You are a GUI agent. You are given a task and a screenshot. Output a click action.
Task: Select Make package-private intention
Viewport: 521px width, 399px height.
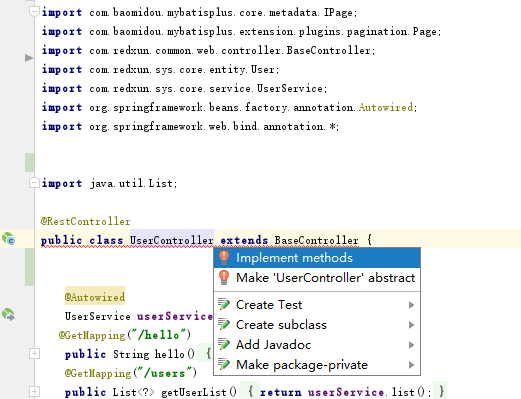317,365
